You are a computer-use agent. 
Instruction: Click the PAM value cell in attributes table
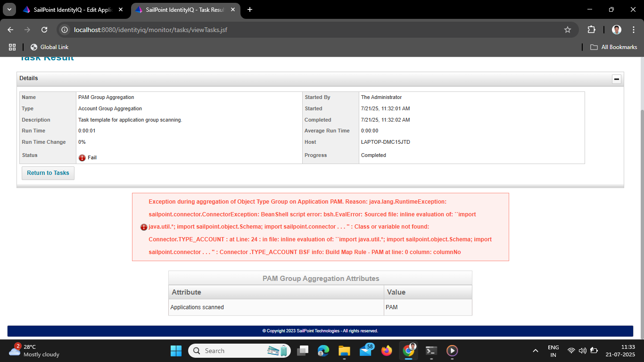point(428,307)
